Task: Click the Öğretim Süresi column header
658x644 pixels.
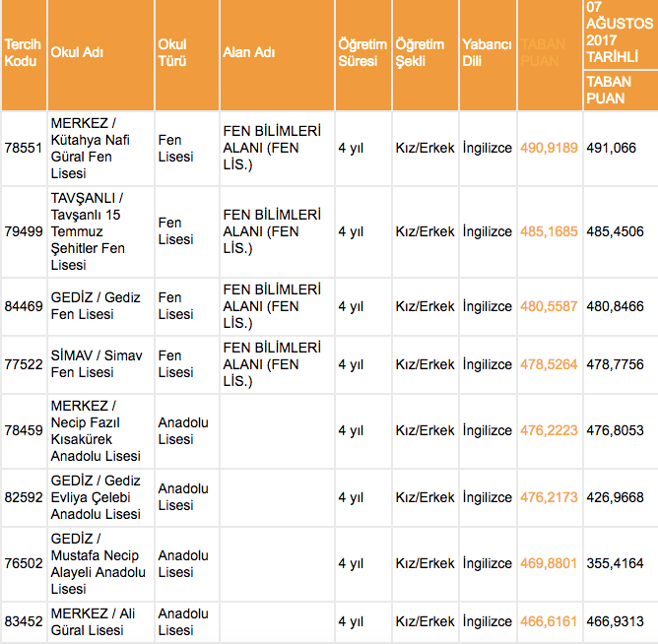Action: coord(362,52)
